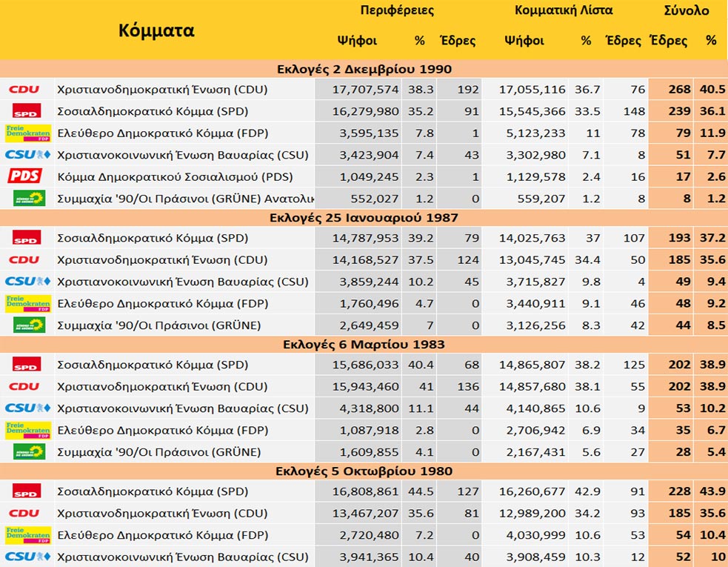Click the 'Ψήφοι' header under Κομματική Λίστα
Viewport: 728px width, 567px height.
point(524,41)
